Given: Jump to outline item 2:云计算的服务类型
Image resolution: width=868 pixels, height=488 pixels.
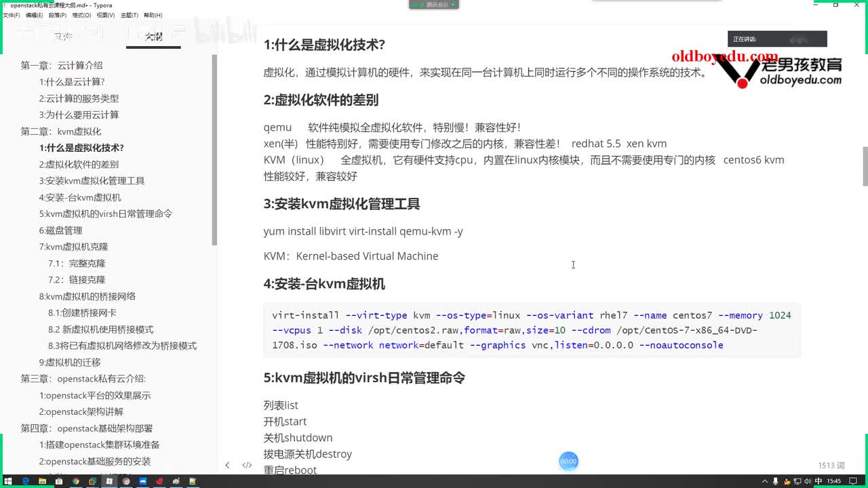Looking at the screenshot, I should coord(79,98).
